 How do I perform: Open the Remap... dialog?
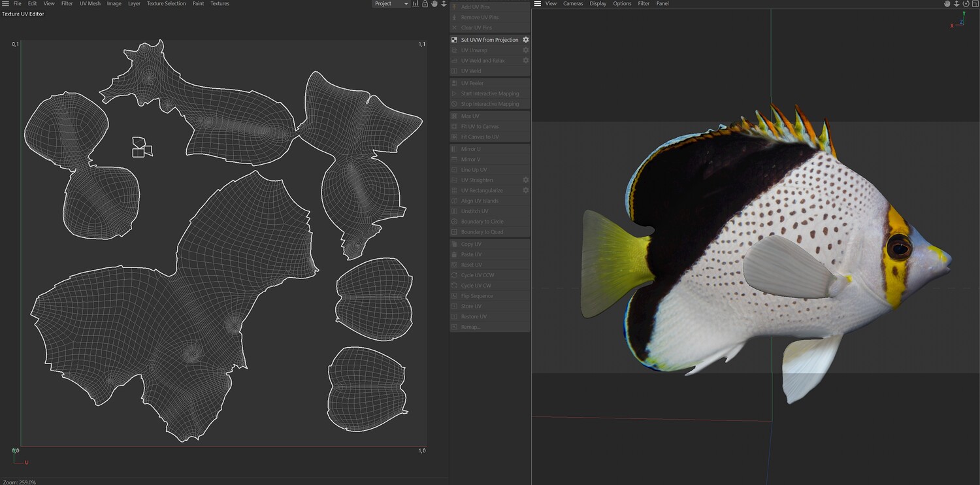pos(490,327)
